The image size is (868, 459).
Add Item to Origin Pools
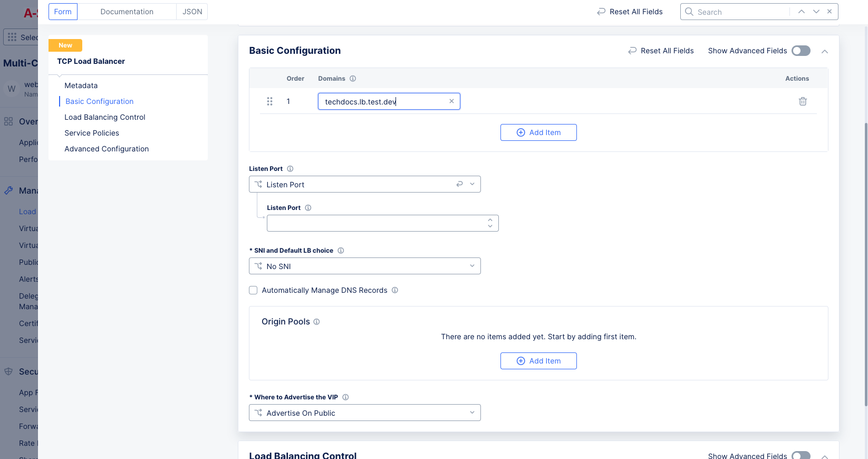pyautogui.click(x=538, y=361)
